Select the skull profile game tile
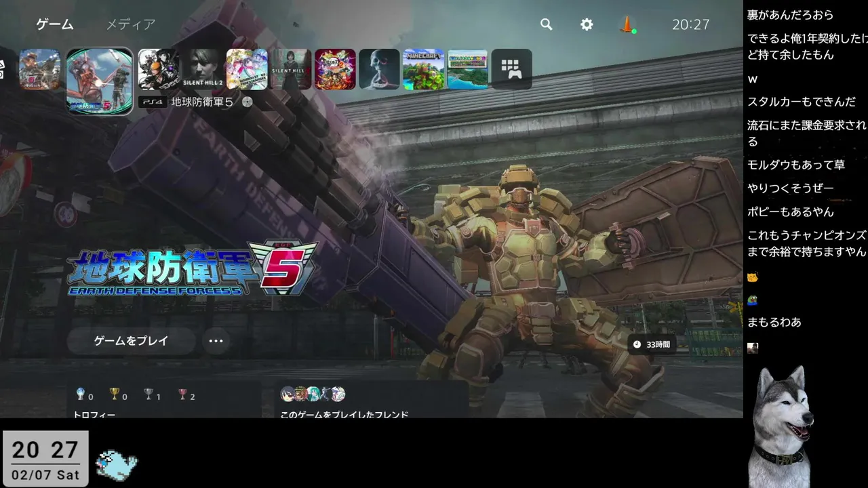Viewport: 868px width, 488px height. tap(379, 69)
